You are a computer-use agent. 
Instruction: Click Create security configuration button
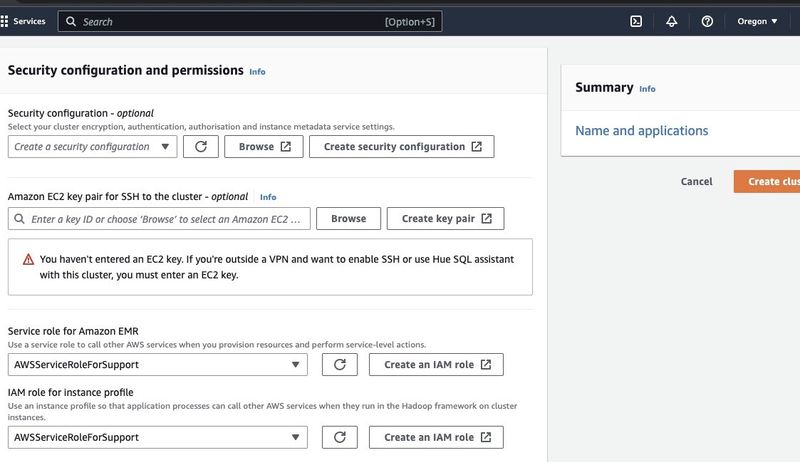(x=401, y=147)
